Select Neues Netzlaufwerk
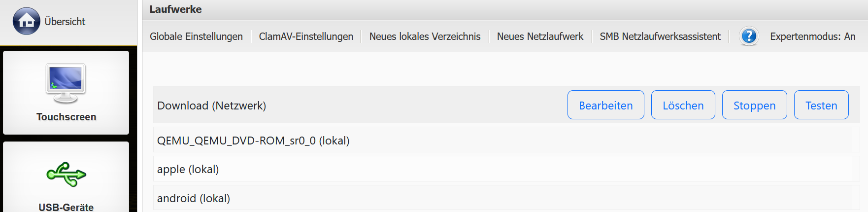The image size is (868, 212). [x=540, y=36]
